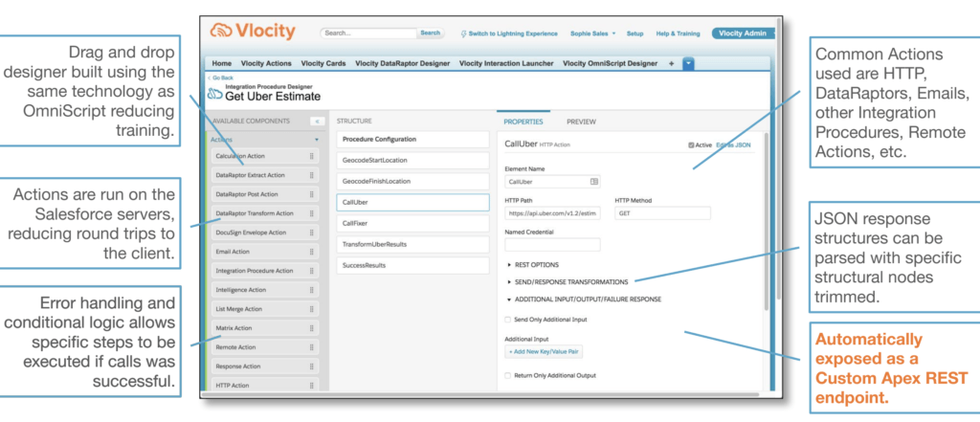Screen dimensions: 980x422
Task: Switch to the PROPERTIES tab
Action: tap(523, 122)
